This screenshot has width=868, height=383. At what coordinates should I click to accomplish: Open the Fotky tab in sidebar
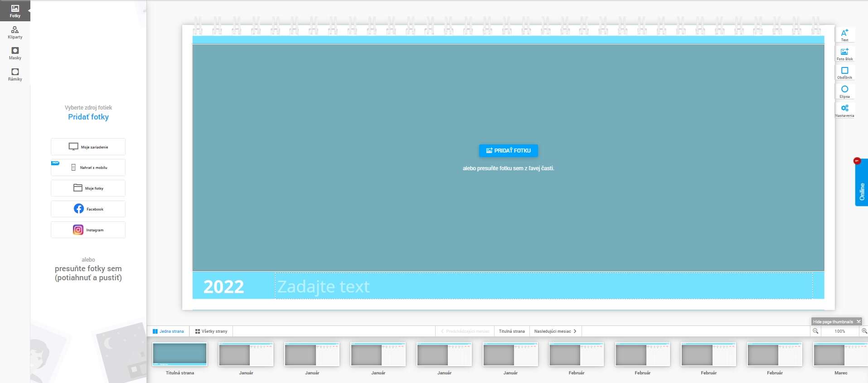coord(15,11)
